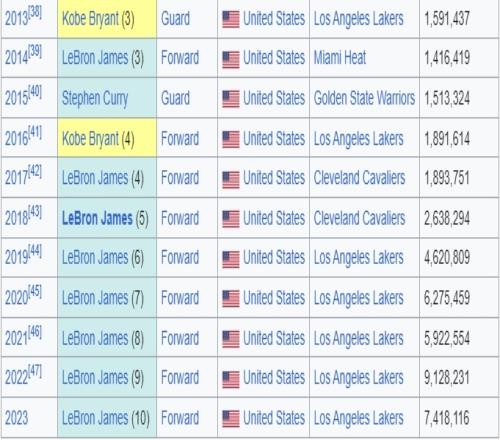Viewport: 500px width, 440px height.
Task: Open the Kobe Bryant (3) player link
Action: 90,19
